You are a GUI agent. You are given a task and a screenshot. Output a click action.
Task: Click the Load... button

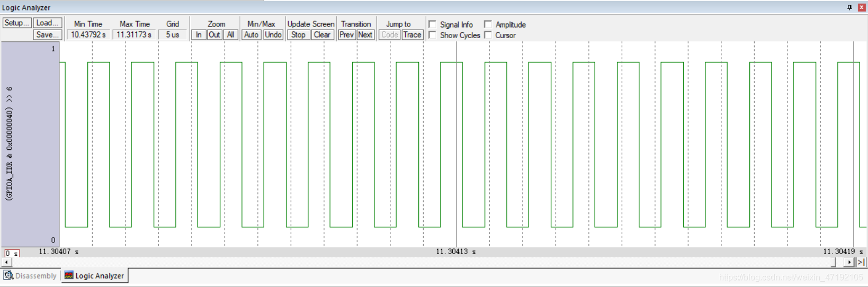point(48,23)
